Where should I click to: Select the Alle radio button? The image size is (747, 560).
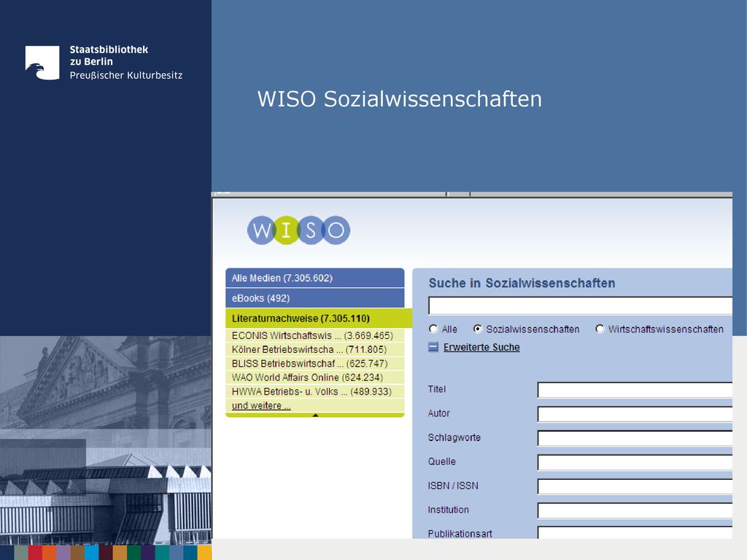433,329
